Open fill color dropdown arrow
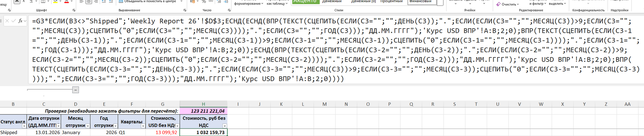Image resolution: width=644 pixels, height=136 pixels. click(61, 1)
